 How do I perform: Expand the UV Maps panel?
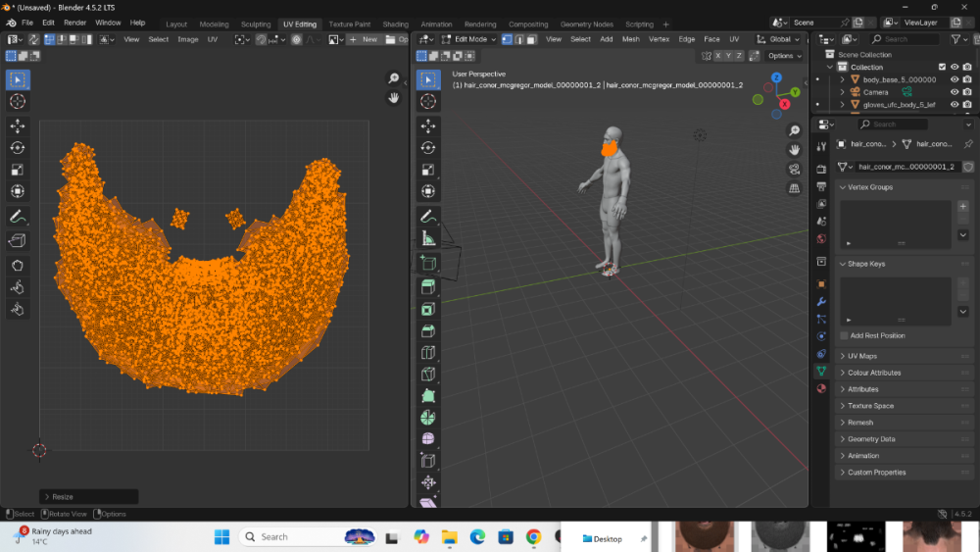[x=862, y=356]
